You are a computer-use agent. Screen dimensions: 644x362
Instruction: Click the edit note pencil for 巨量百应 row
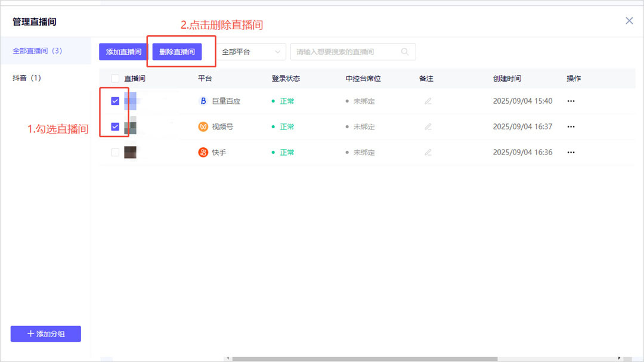428,101
